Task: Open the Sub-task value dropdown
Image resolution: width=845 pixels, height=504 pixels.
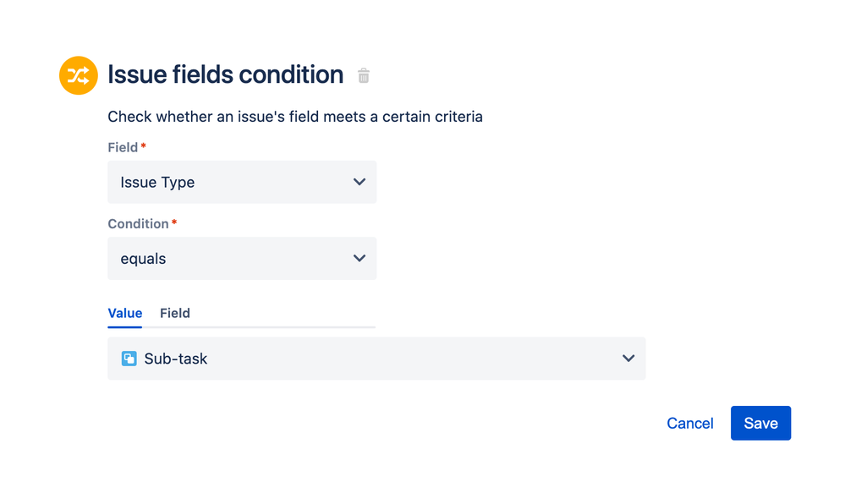Action: coord(376,358)
